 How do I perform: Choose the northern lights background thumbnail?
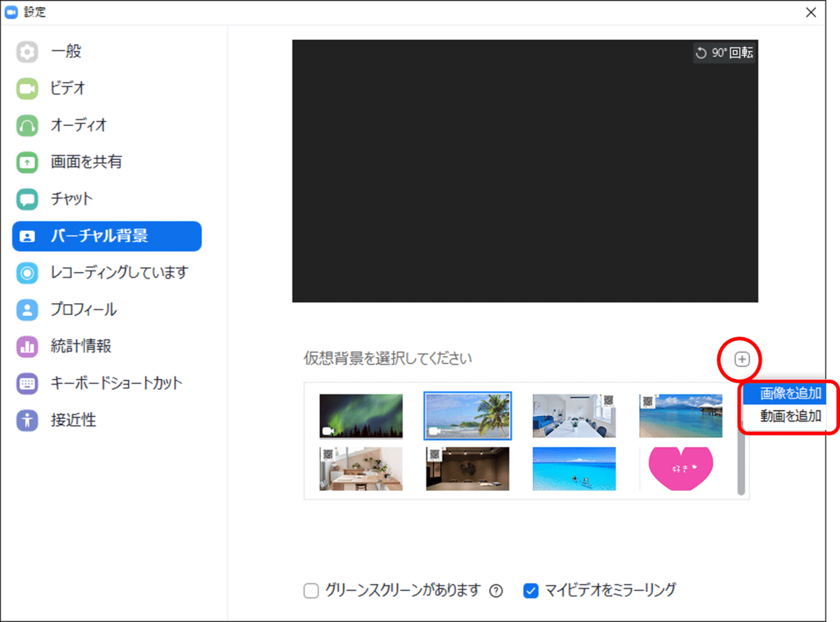click(x=361, y=415)
